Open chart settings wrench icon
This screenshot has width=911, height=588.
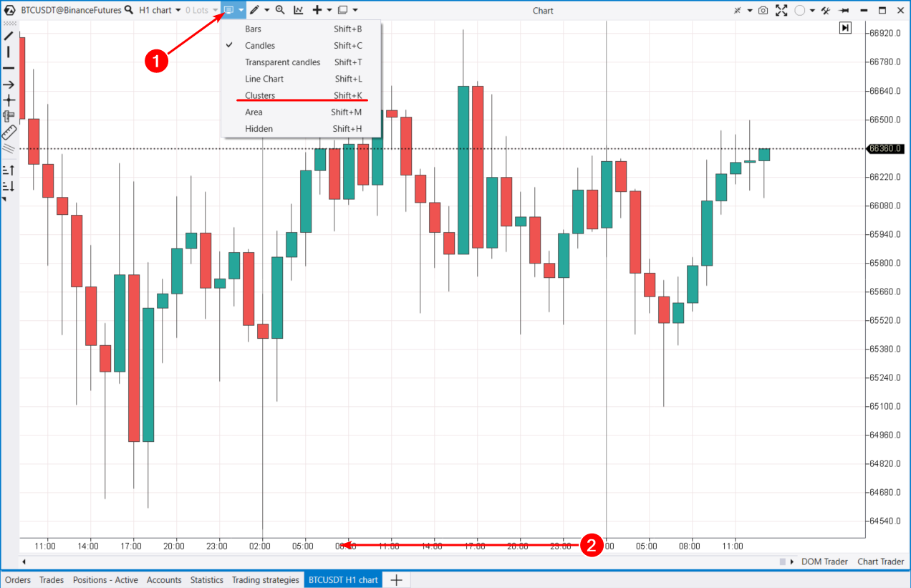point(826,11)
